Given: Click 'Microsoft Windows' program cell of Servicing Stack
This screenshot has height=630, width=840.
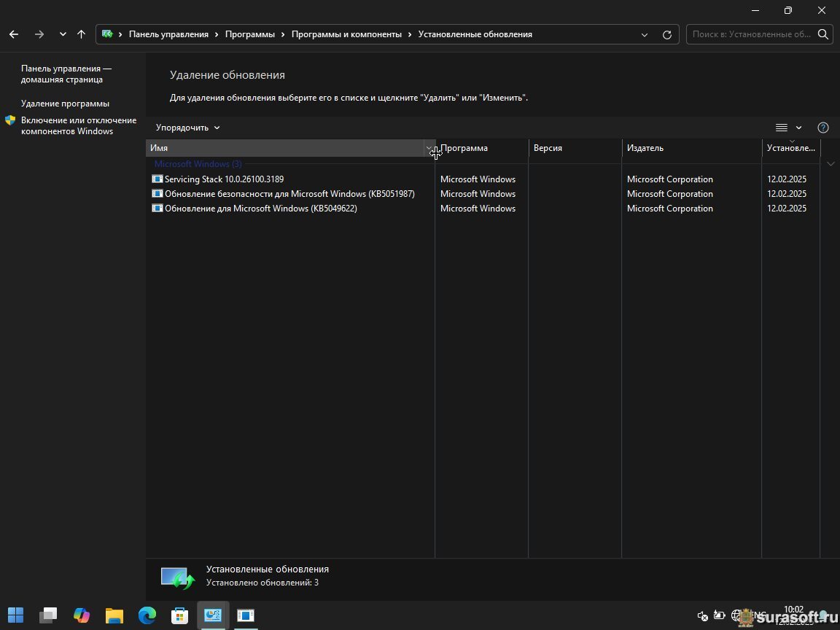Looking at the screenshot, I should coord(478,179).
